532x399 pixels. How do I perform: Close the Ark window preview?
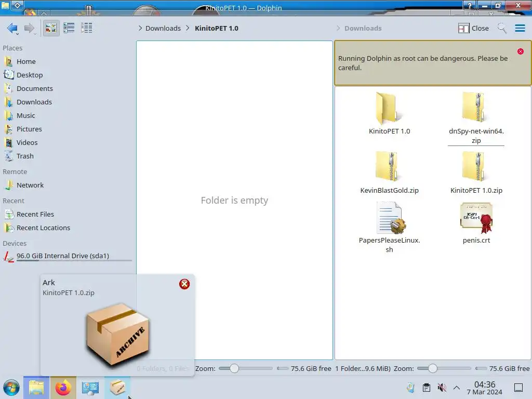pos(184,284)
